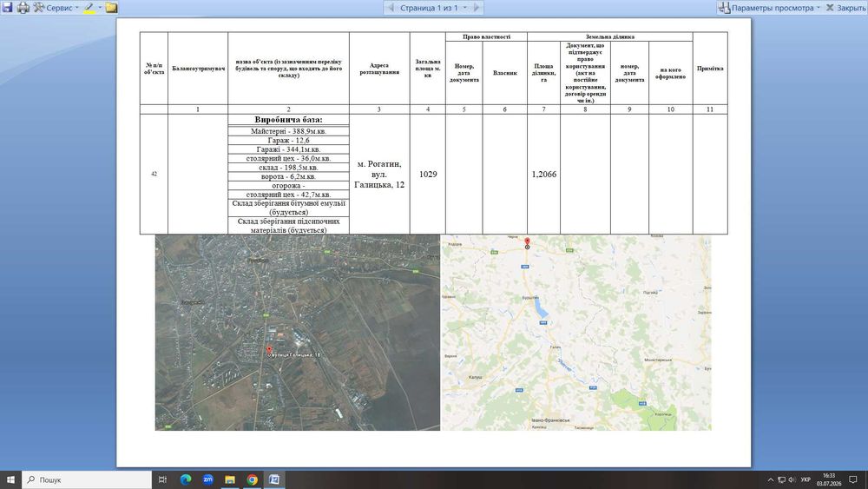Select the огорожа - row
Viewport: 868px width, 489px height.
288,186
